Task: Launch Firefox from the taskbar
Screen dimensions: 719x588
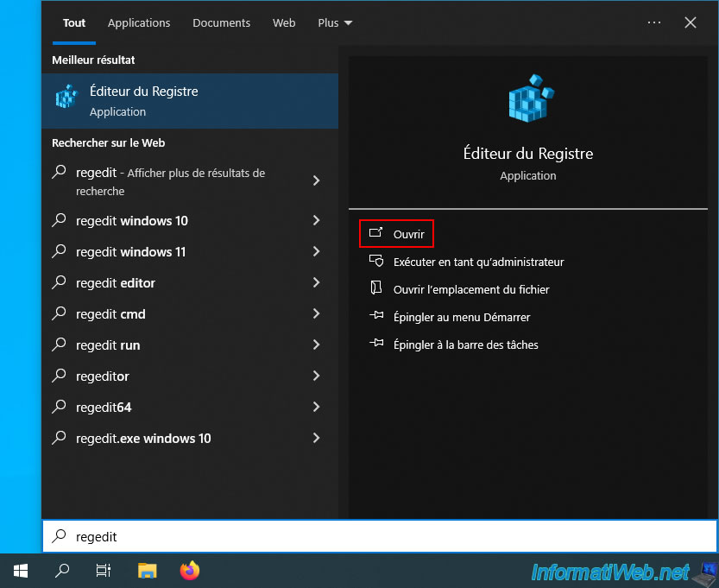Action: (190, 571)
